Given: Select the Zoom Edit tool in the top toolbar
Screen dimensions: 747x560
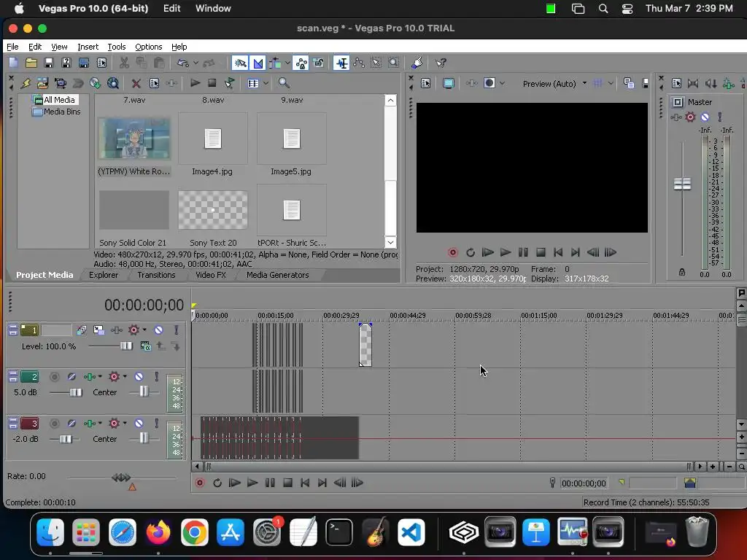Looking at the screenshot, I should [x=393, y=63].
